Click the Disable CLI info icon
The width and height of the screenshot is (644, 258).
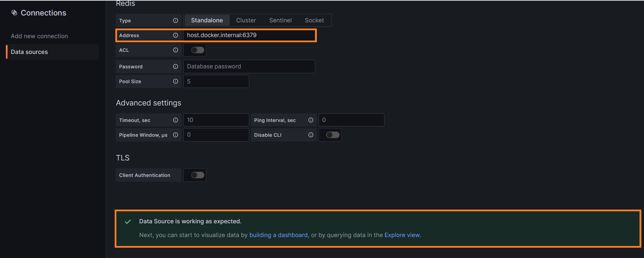(311, 135)
